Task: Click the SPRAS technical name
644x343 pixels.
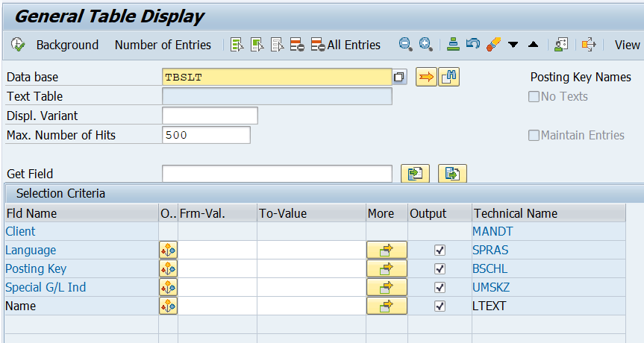Action: point(490,250)
